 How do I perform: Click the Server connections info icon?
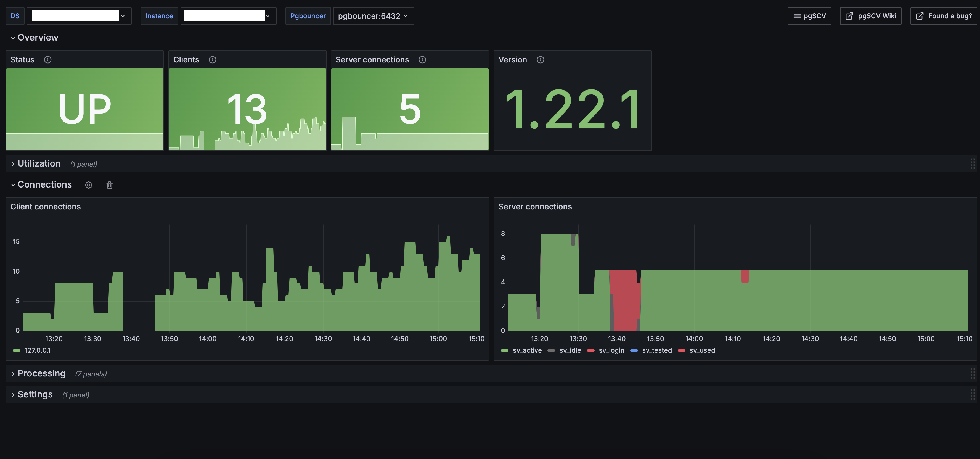click(x=422, y=60)
